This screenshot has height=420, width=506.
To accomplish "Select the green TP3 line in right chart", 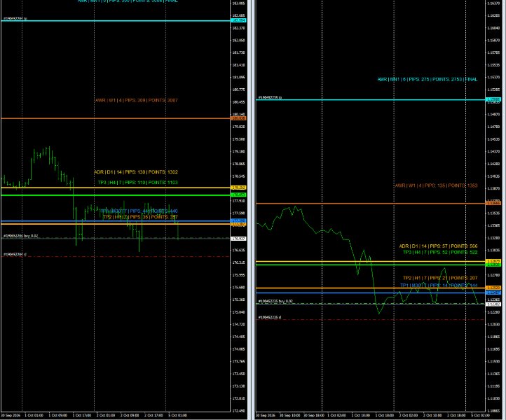I will point(371,265).
